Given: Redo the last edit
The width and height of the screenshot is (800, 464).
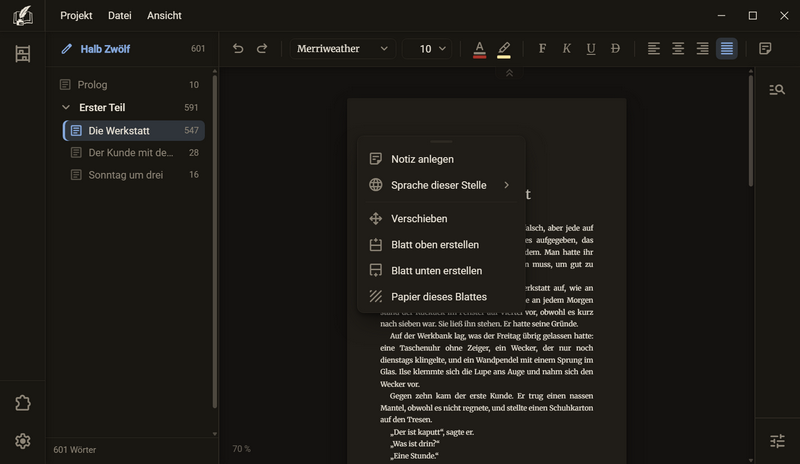Looking at the screenshot, I should [262, 48].
